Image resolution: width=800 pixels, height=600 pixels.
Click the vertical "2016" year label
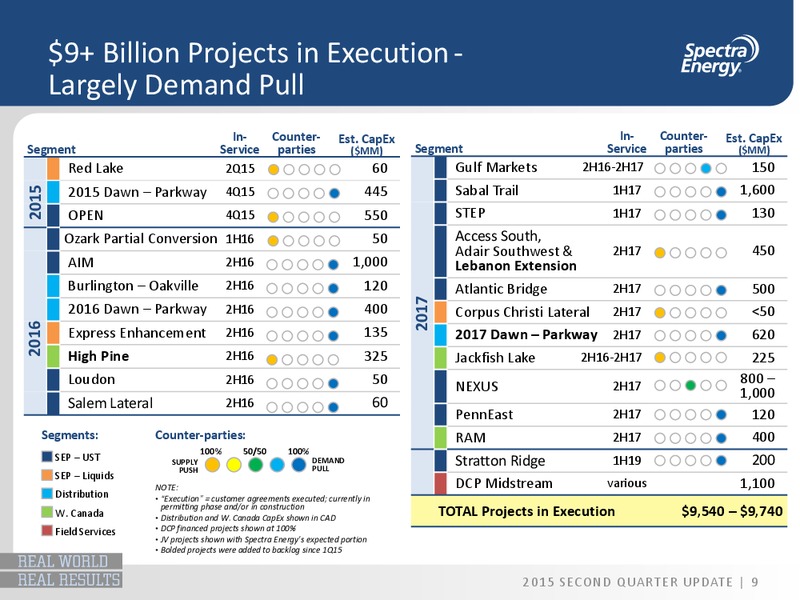34,339
